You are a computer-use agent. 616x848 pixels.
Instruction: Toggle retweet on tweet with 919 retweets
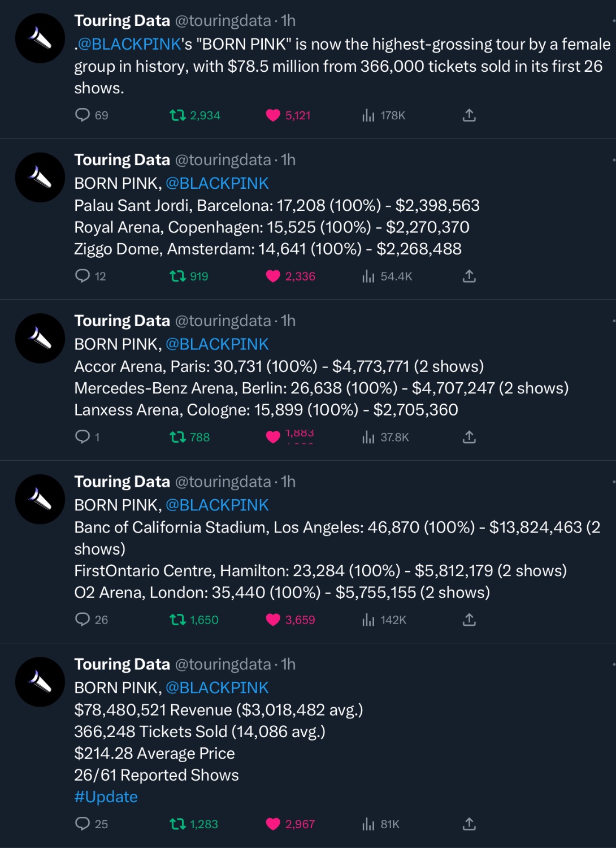(189, 276)
